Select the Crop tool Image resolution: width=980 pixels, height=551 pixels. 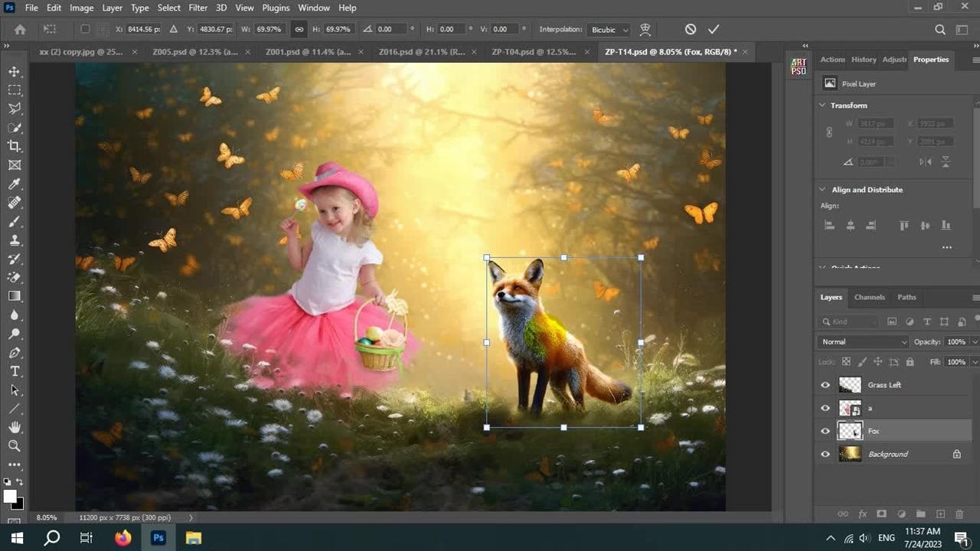pos(15,146)
